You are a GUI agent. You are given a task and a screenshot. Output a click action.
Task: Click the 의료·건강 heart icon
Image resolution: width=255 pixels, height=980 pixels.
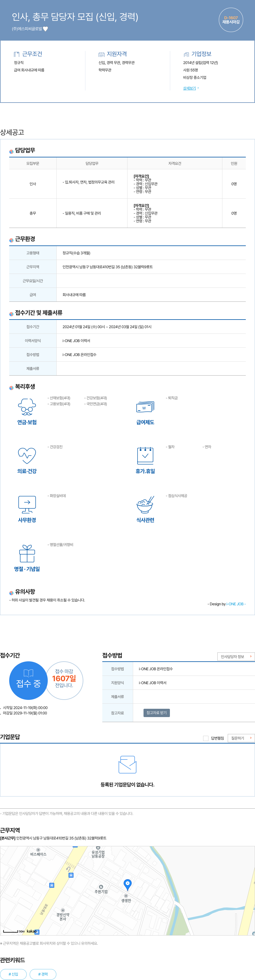click(x=27, y=456)
